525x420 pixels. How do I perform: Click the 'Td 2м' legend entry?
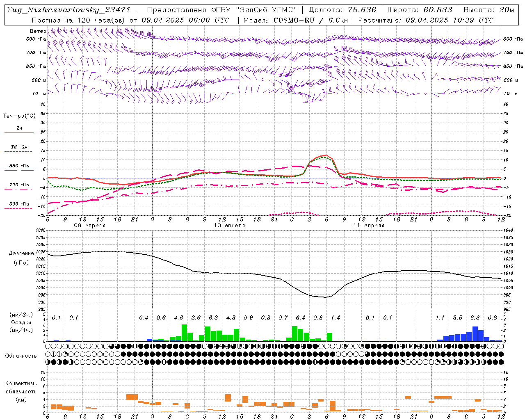coord(19,147)
